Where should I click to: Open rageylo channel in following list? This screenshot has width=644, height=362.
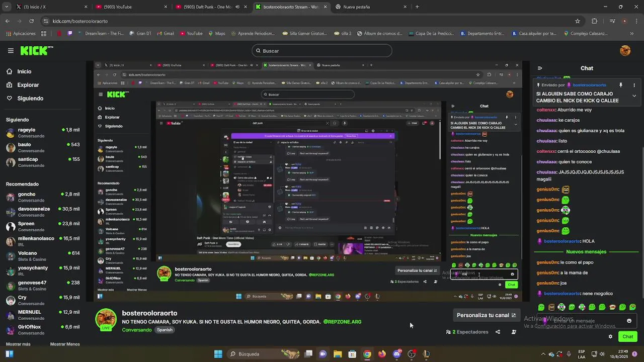43,133
